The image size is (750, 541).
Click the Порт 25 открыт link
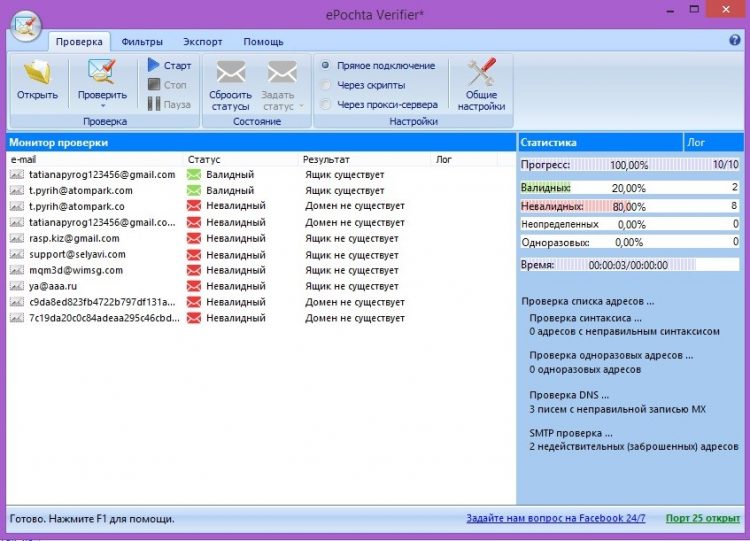tap(703, 518)
